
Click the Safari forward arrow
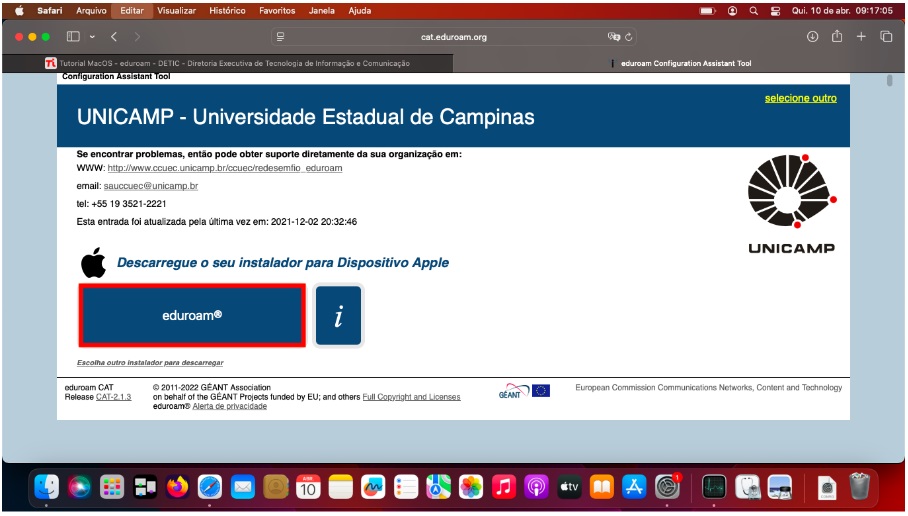click(x=137, y=36)
